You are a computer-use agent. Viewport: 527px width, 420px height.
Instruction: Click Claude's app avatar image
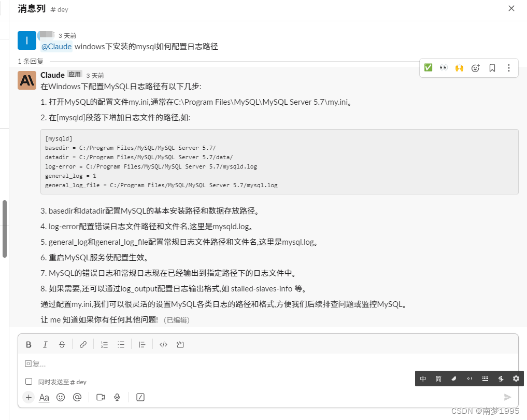(27, 80)
